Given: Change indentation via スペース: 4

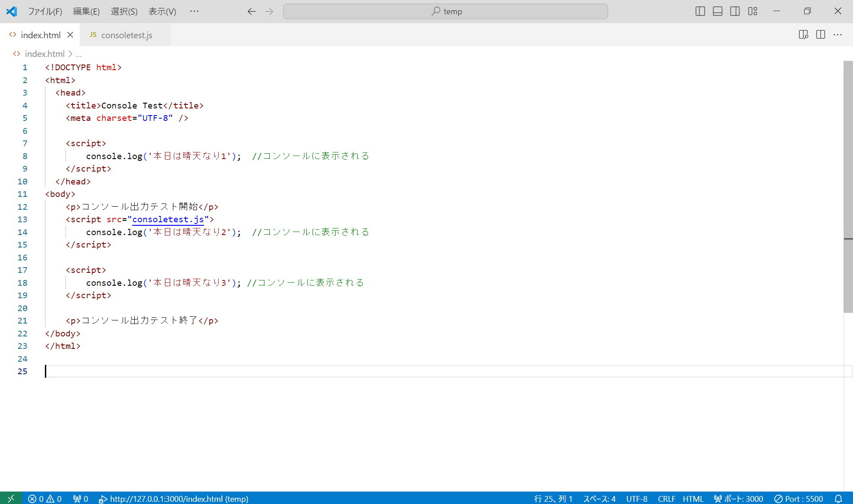Looking at the screenshot, I should pyautogui.click(x=599, y=499).
